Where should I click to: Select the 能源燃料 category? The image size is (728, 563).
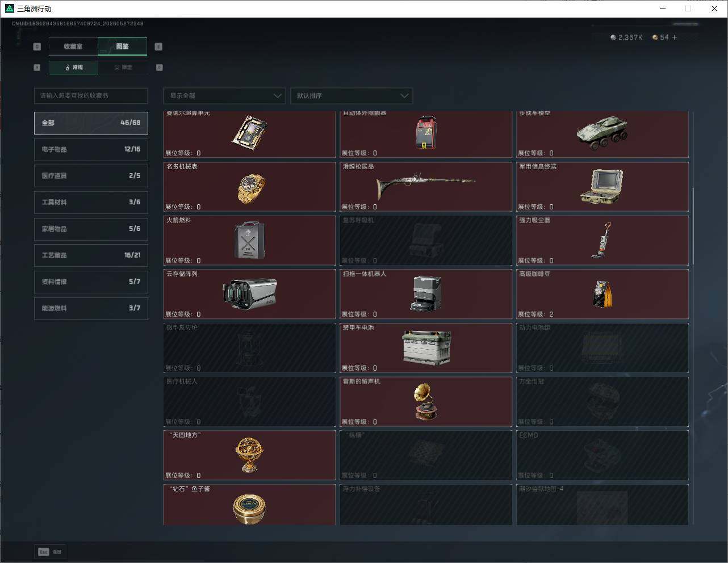pyautogui.click(x=91, y=308)
